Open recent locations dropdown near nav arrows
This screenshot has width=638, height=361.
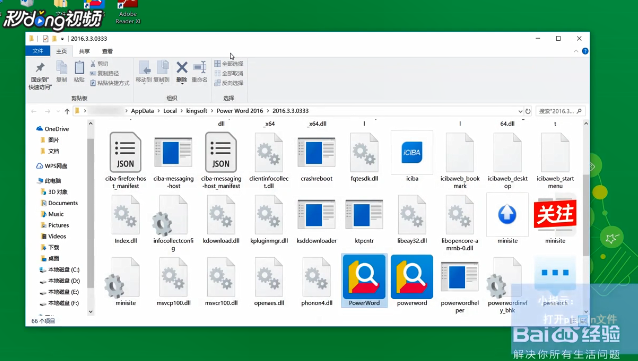(58, 111)
